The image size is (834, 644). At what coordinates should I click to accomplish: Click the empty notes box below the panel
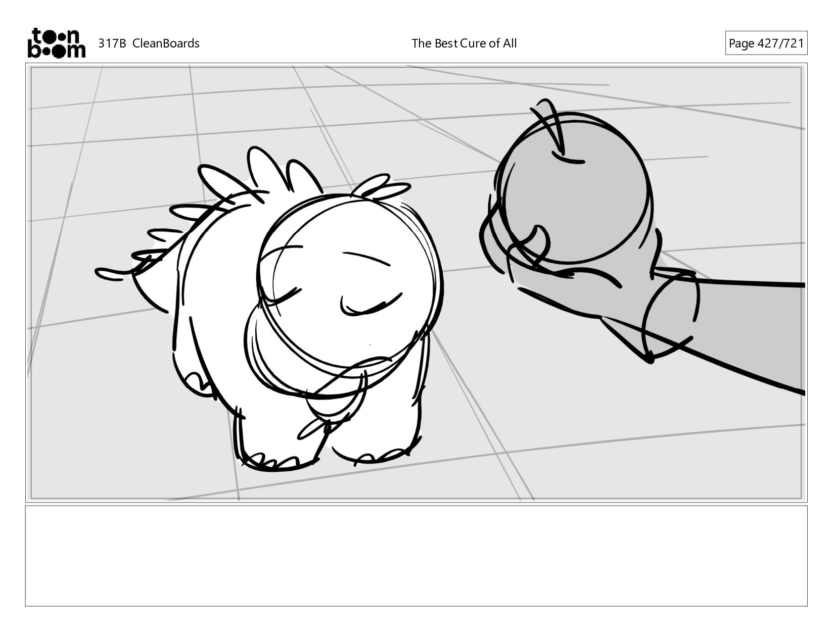point(416,556)
